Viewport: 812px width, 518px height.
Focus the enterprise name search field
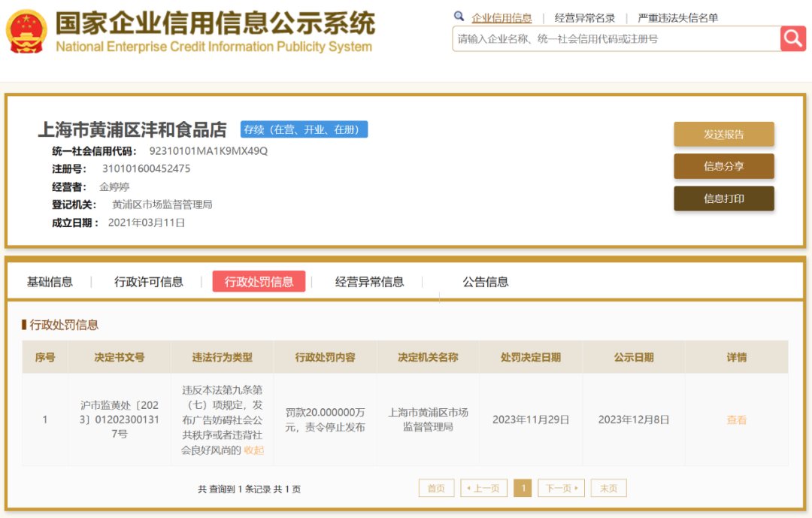pos(617,39)
